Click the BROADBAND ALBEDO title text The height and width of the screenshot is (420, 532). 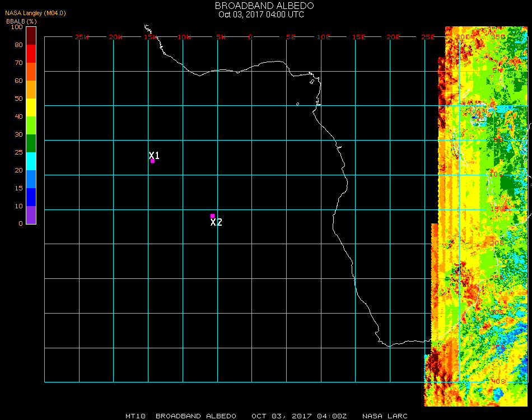(x=261, y=6)
